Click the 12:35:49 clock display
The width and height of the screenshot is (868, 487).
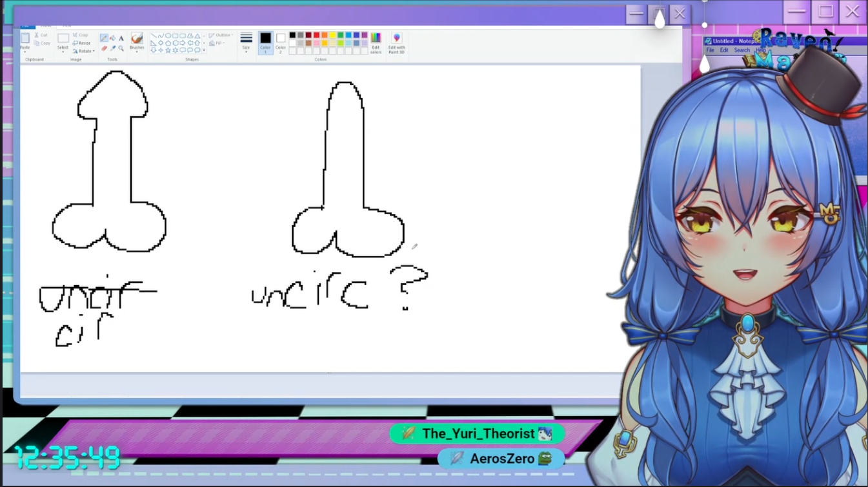[67, 457]
